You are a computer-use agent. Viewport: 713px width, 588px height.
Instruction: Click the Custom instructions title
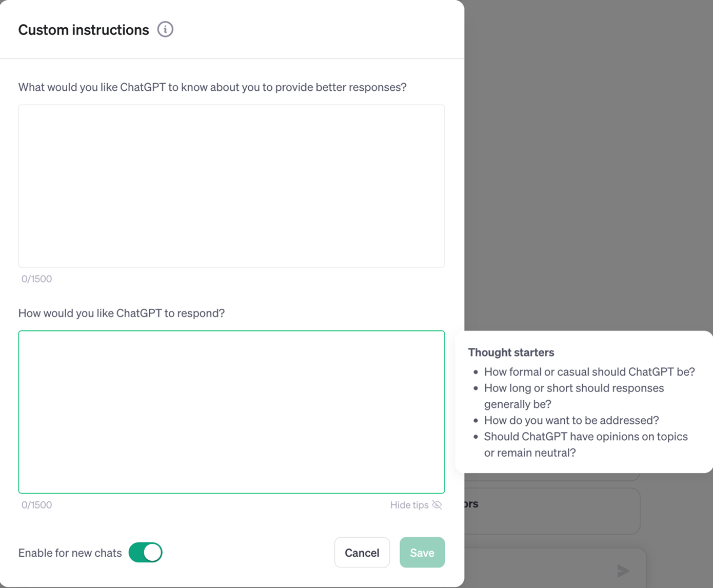(83, 30)
